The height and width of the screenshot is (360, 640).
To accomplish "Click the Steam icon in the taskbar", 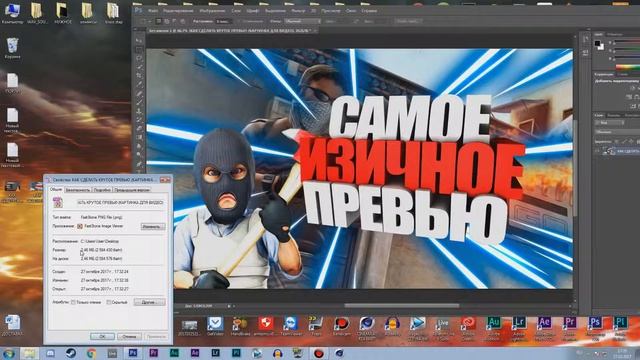I will click(71, 353).
